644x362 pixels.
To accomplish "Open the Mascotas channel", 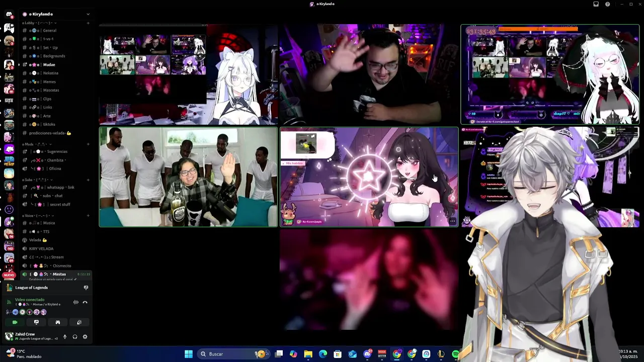I will 56,90.
